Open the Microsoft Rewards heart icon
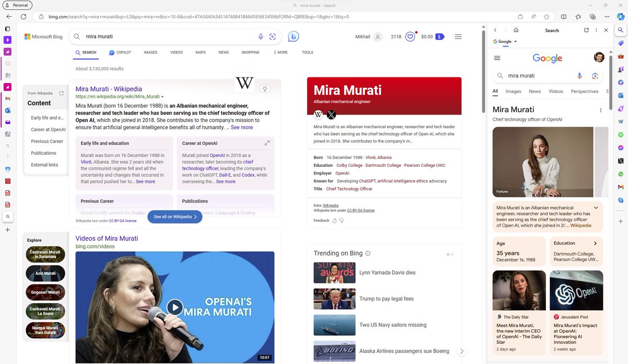Screen dimensions: 628x364 [410, 36]
